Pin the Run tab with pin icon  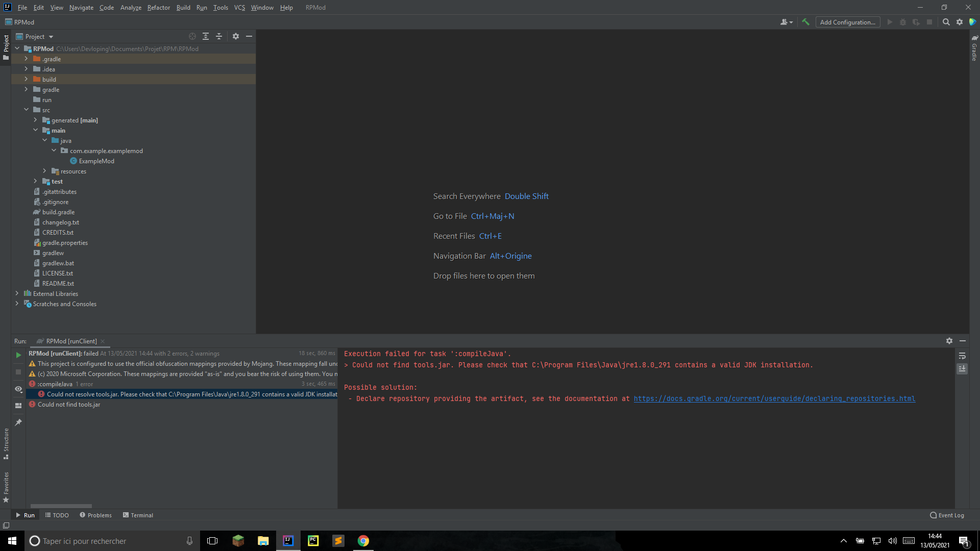click(18, 422)
